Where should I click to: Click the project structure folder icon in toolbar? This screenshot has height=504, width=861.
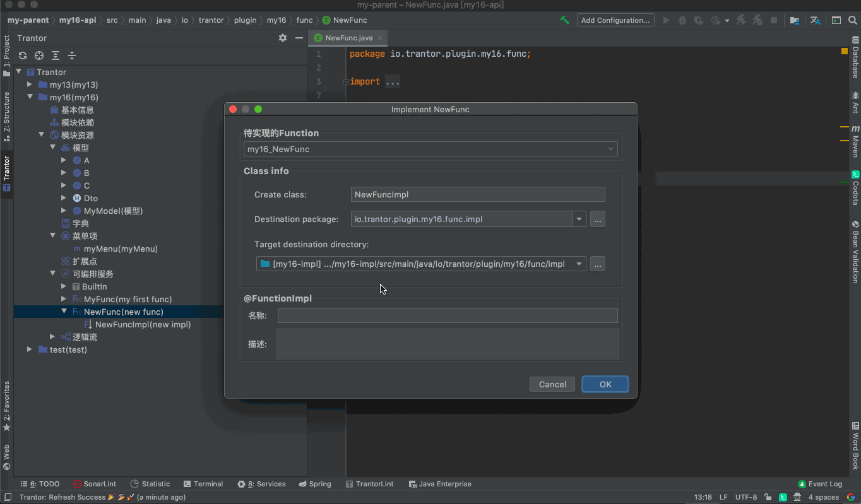(x=795, y=20)
